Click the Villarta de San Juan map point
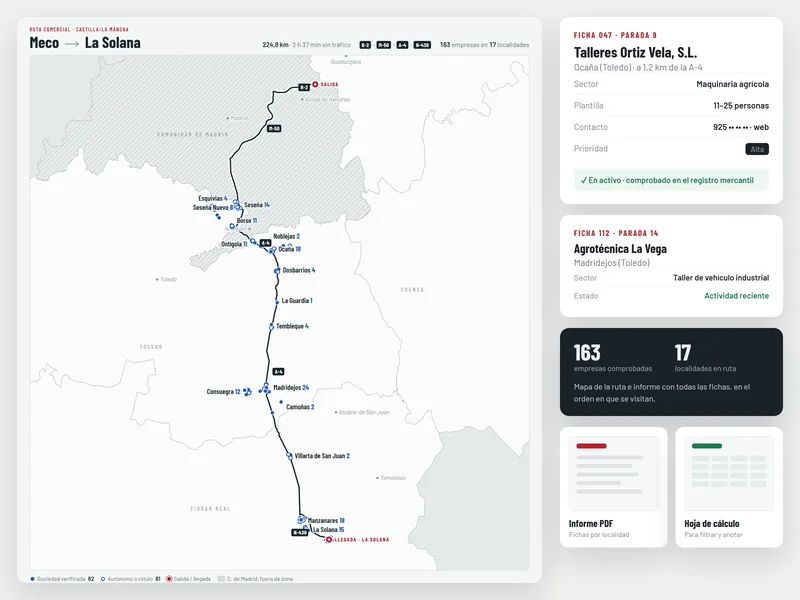 click(x=289, y=456)
